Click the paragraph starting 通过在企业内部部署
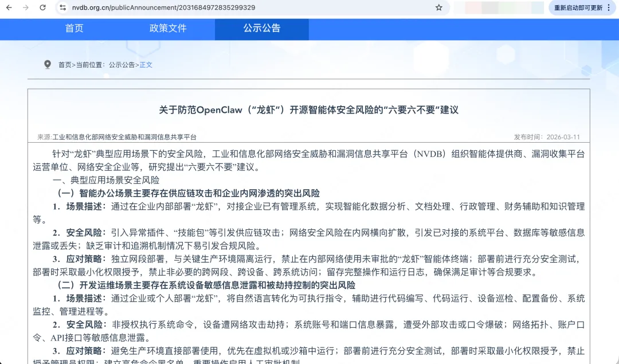Viewport: 619px width, 364px height. [309, 213]
